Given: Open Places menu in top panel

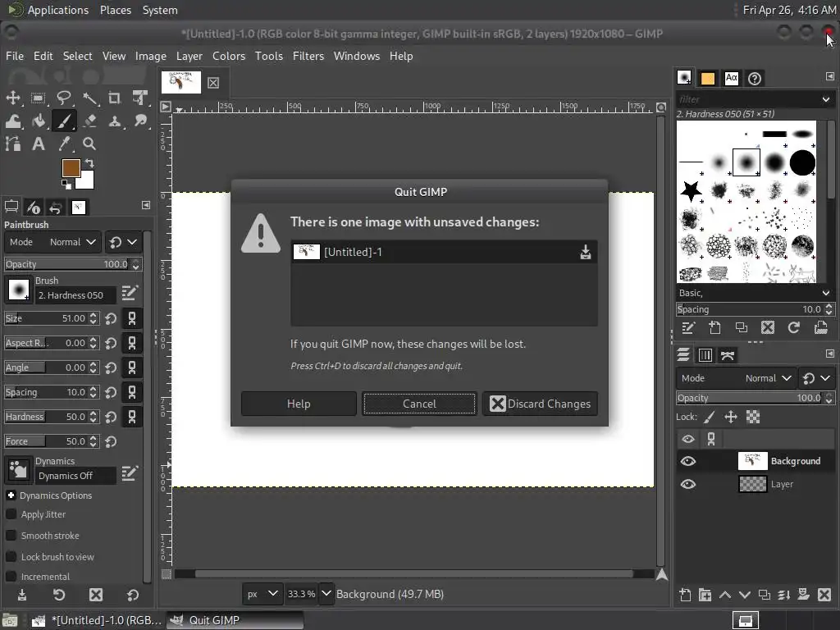Looking at the screenshot, I should [115, 10].
